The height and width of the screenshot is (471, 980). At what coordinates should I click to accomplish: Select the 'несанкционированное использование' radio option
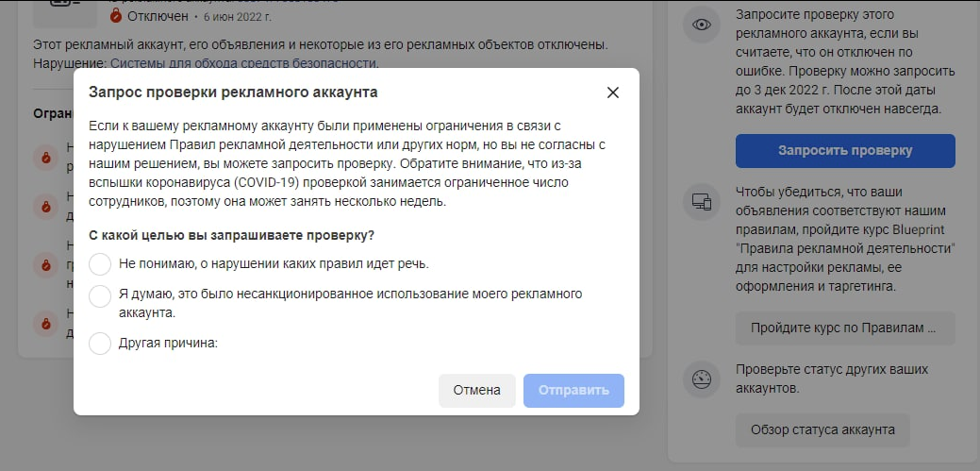[x=100, y=295]
